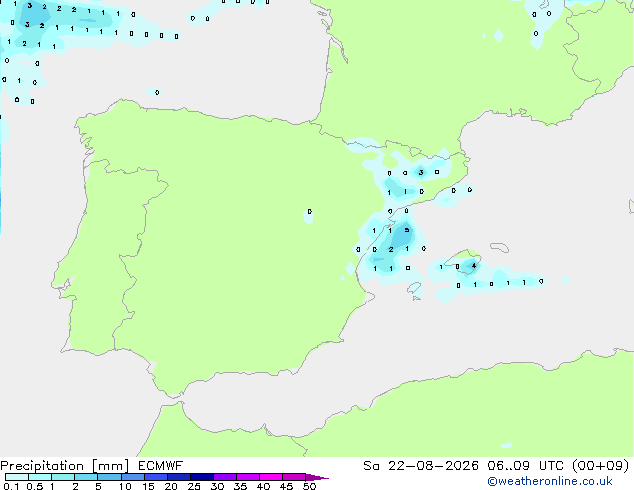Choose the 10–15 mm blue swatch
The image size is (634, 490).
132,477
